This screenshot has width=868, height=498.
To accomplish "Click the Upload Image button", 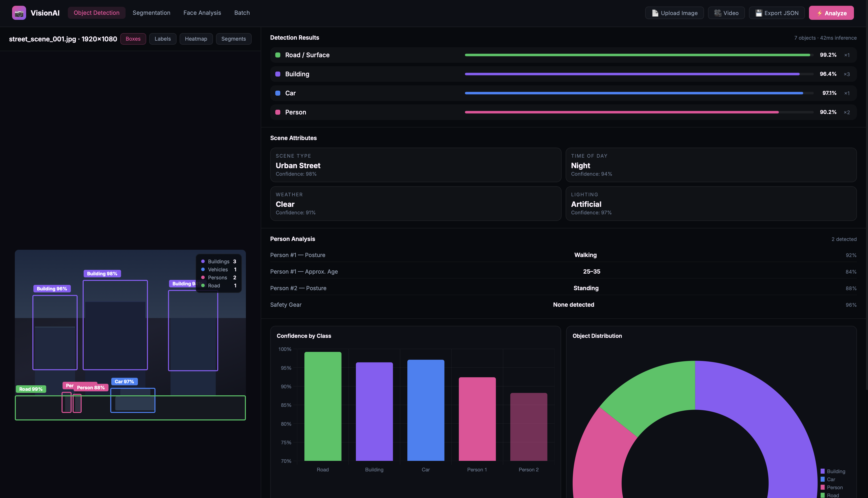I will pos(674,13).
